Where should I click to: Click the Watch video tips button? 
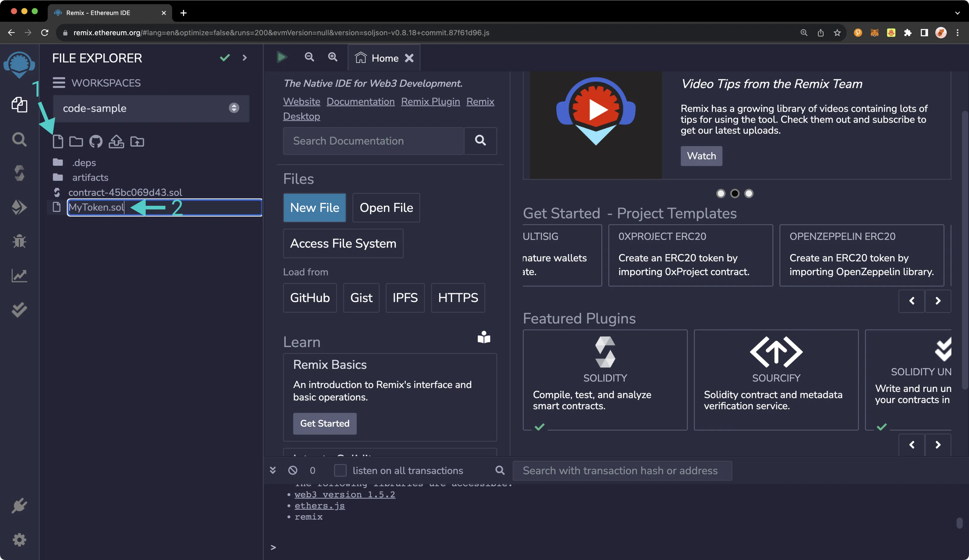pos(701,156)
